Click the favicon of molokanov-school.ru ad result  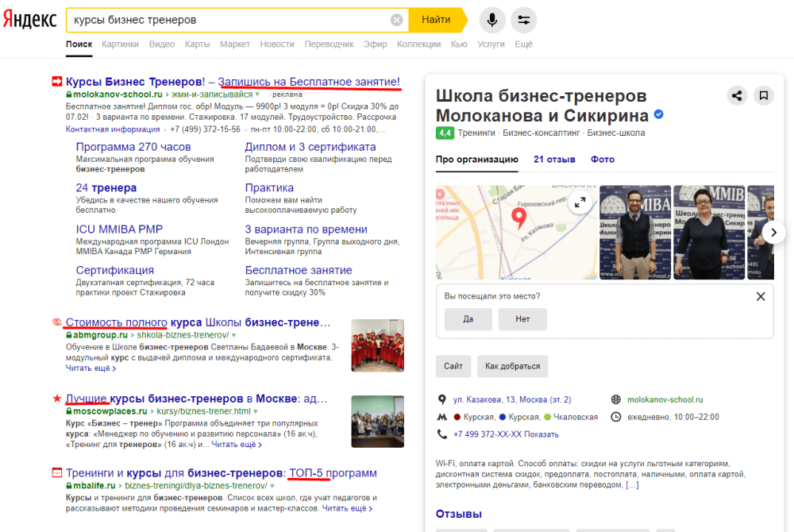[56, 82]
